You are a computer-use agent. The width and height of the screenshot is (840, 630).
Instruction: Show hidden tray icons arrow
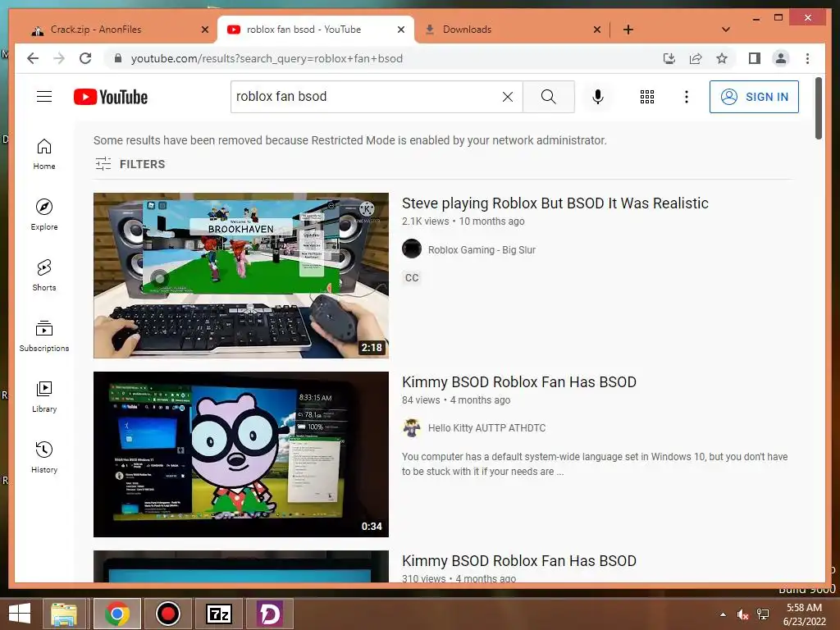724,614
